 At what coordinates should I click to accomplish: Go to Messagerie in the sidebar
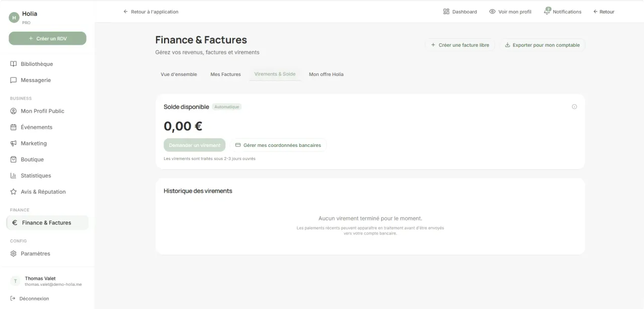coord(47,80)
